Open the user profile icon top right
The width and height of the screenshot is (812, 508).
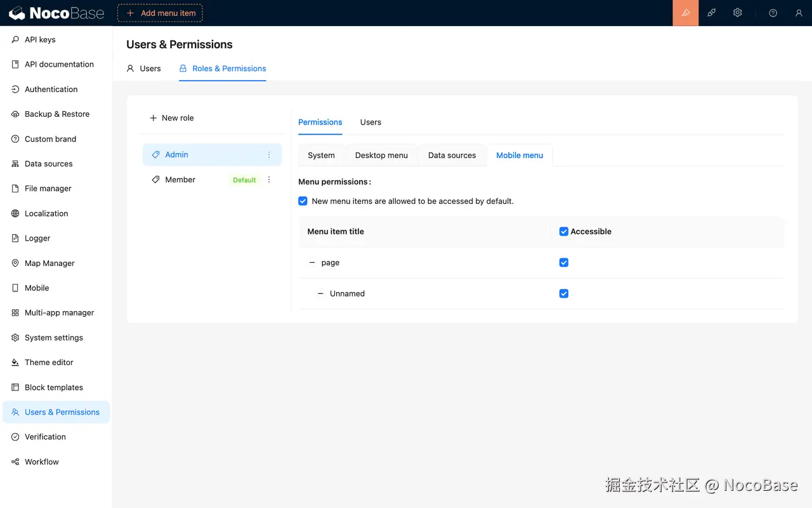799,13
